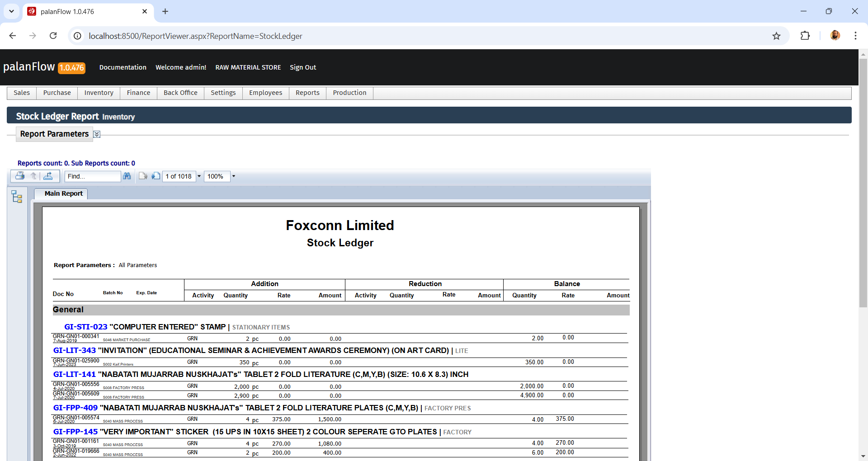Click the scrollbar up arrow
The height and width of the screenshot is (461, 868).
click(863, 54)
